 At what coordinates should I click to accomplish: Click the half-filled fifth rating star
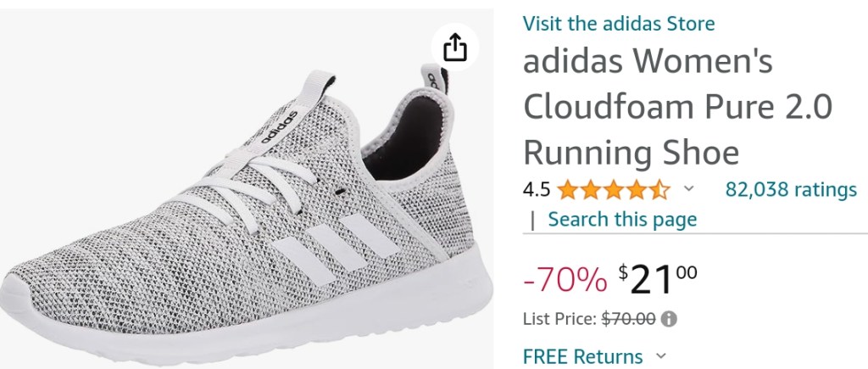[659, 190]
